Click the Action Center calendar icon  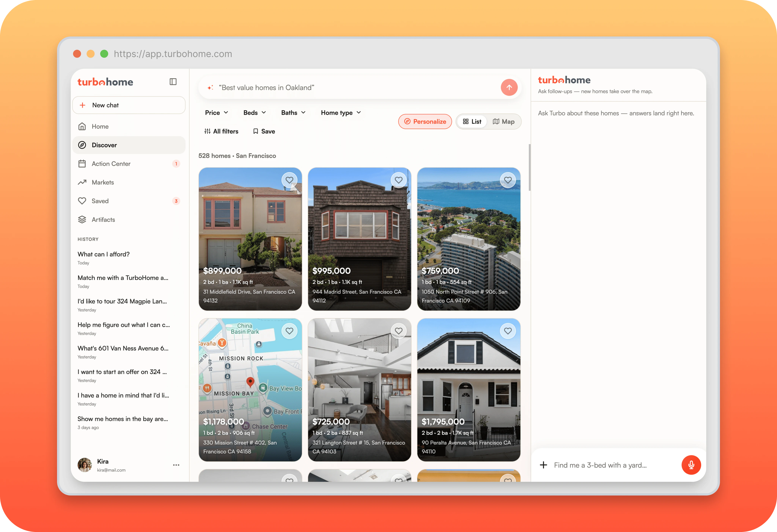coord(82,164)
